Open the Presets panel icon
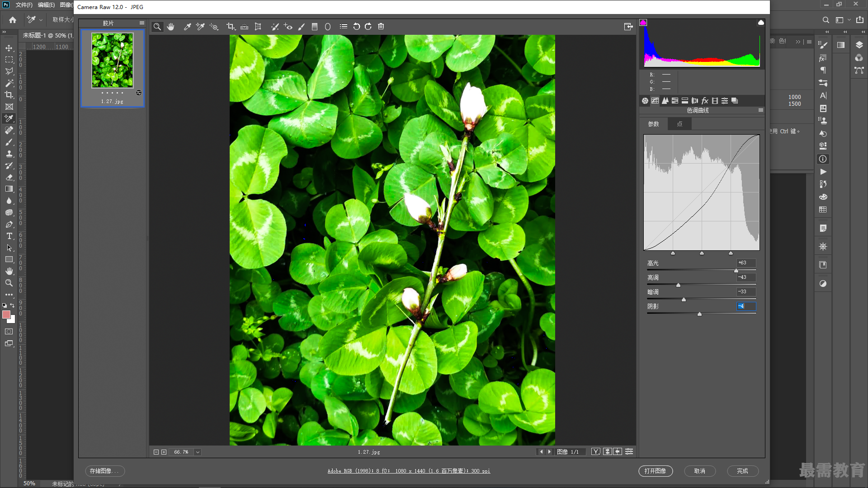Image resolution: width=868 pixels, height=488 pixels. tap(725, 101)
